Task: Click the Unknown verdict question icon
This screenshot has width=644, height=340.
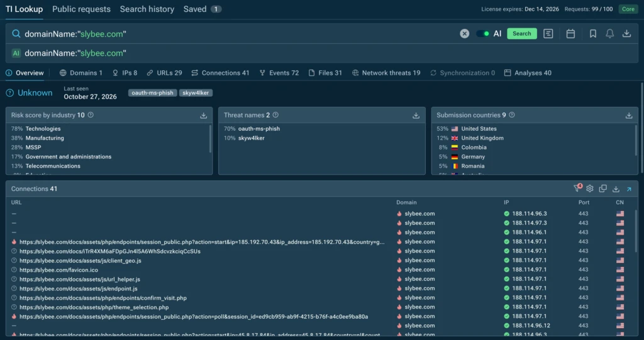Action: pos(10,93)
